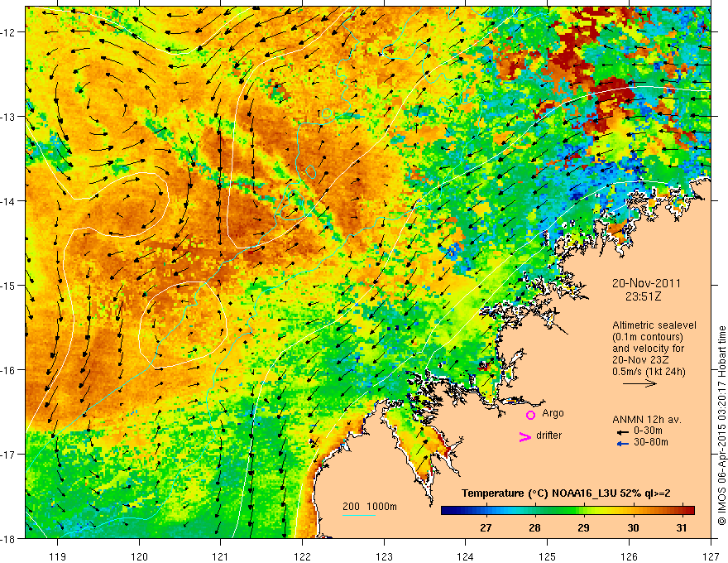Click the Temperature NOAA16_L3U title text

tap(566, 493)
